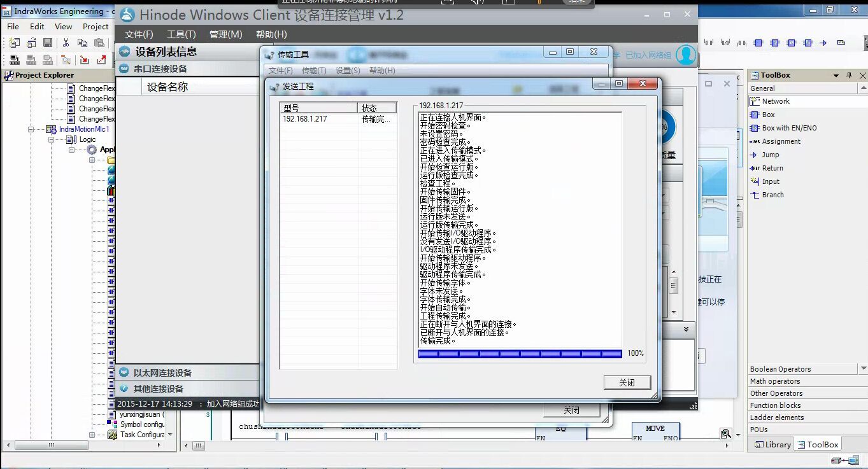This screenshot has height=469, width=868.
Task: Click the Copy icon in IndraWorks toolbar
Action: (x=82, y=43)
